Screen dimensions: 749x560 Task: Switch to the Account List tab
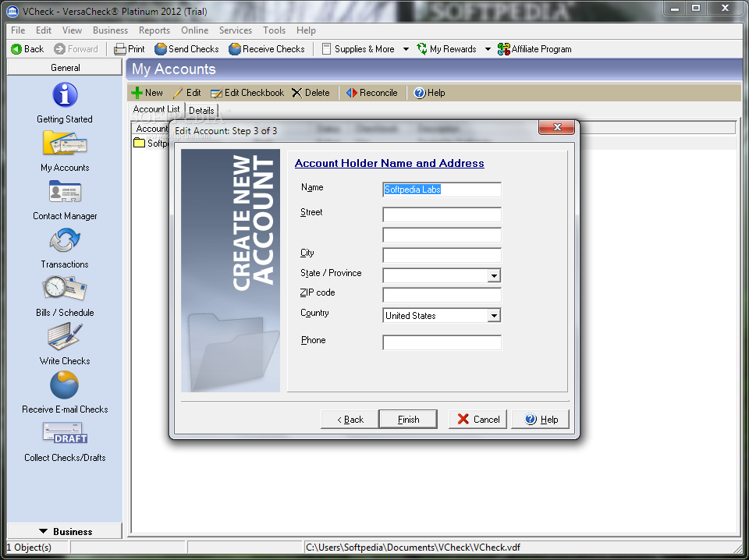[x=157, y=109]
